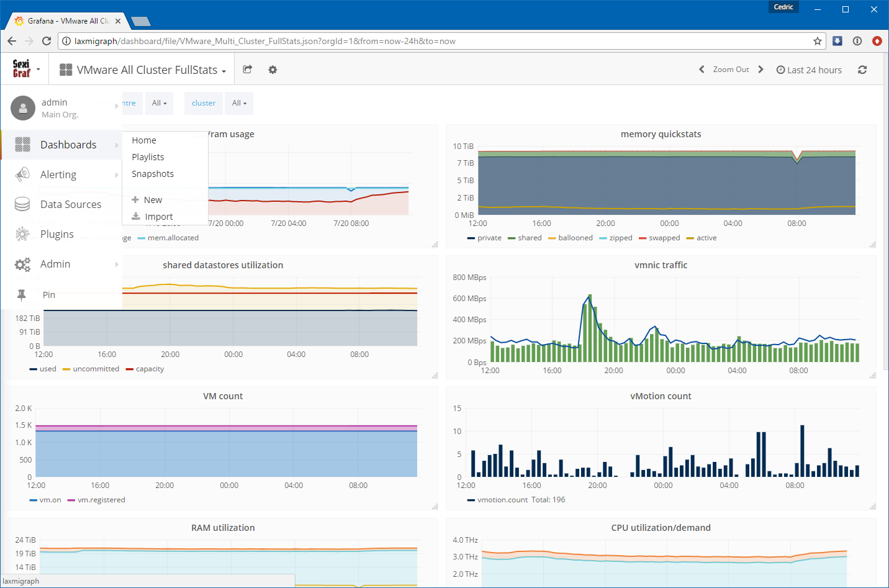Open dashboard settings gear icon
The width and height of the screenshot is (889, 588).
coord(273,70)
